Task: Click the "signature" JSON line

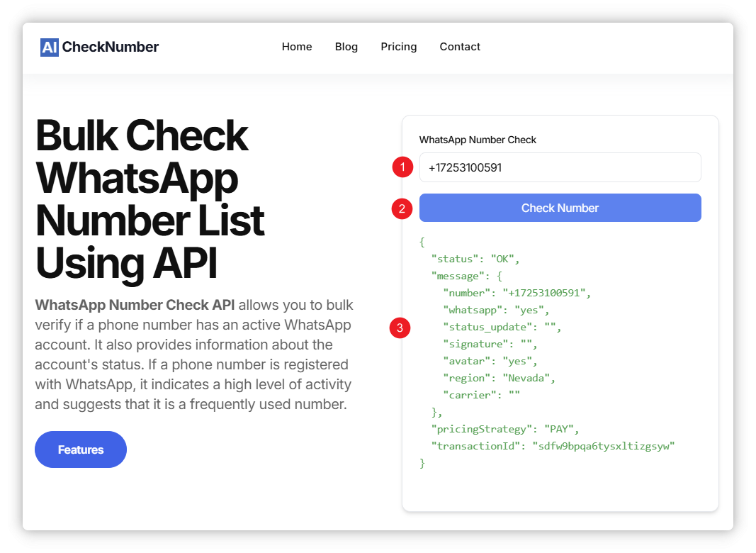Action: coord(490,344)
